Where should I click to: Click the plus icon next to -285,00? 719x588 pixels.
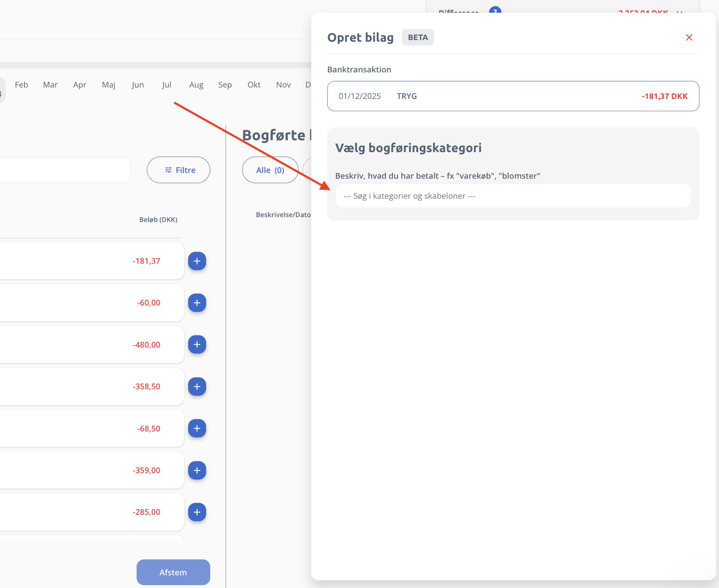tap(197, 512)
